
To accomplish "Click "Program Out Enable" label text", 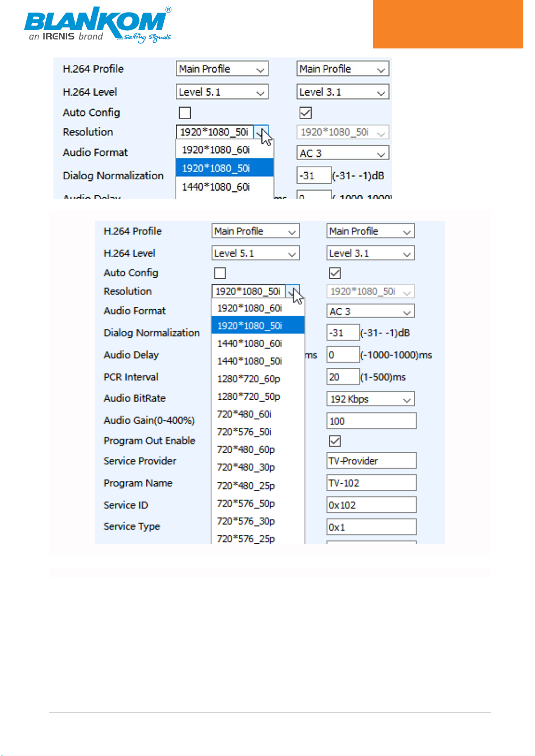I will pos(149,441).
